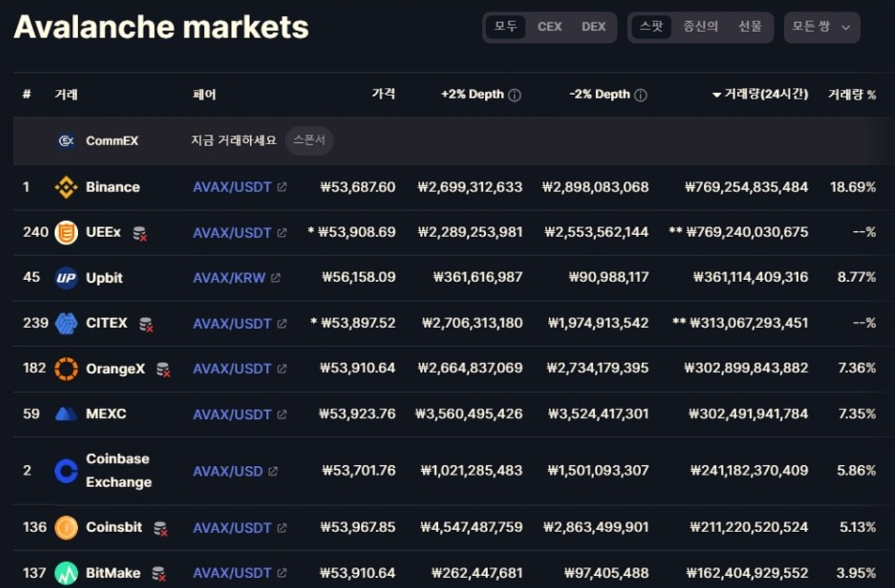Open the Binance AVAX/USDT pair link
Viewport: 895px width, 588px height.
[232, 187]
